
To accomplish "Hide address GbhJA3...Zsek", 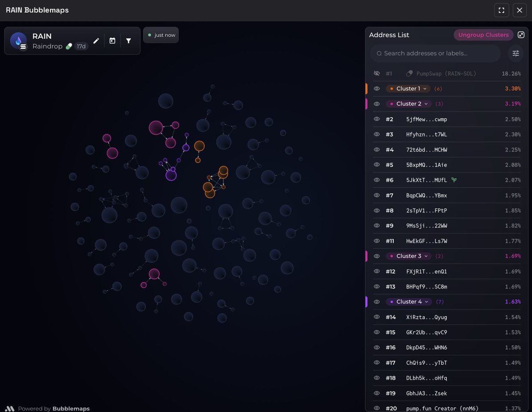I will (x=377, y=393).
